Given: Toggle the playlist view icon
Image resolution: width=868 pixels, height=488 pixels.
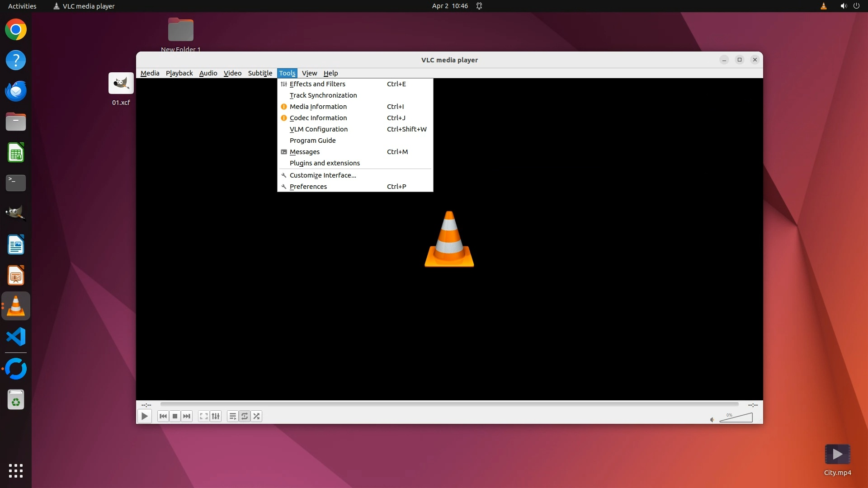Looking at the screenshot, I should (232, 416).
